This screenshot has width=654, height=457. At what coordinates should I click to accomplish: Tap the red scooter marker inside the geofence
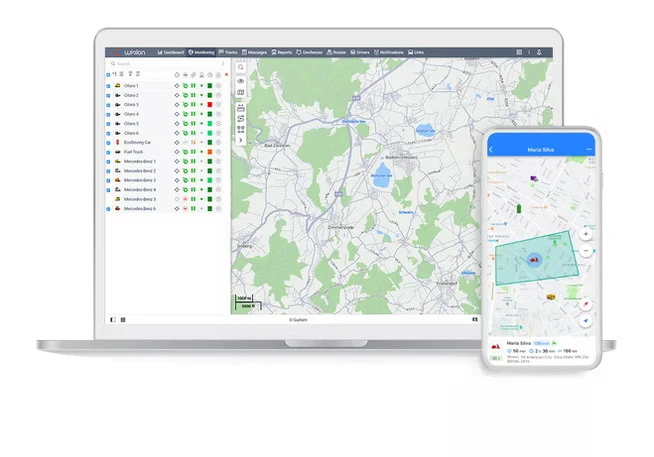coord(534,260)
